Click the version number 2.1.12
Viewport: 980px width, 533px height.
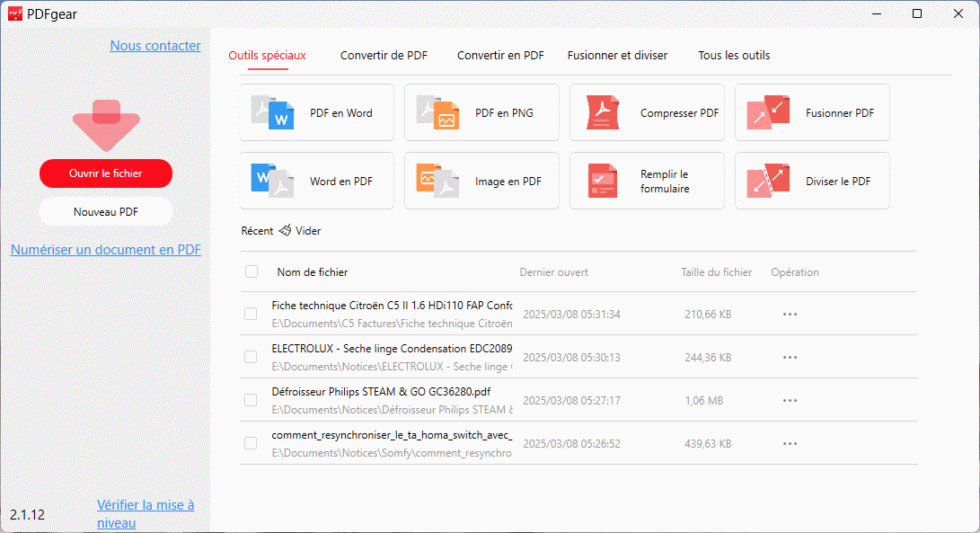(28, 515)
